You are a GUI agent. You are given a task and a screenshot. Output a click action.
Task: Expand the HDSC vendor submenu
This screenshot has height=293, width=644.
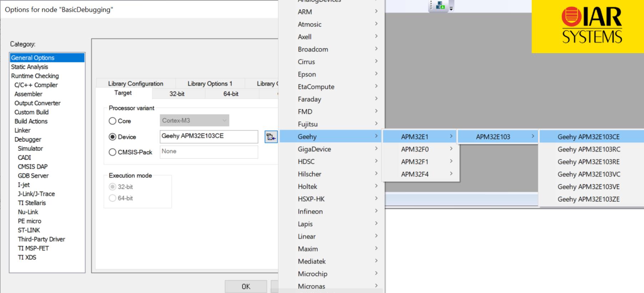click(x=331, y=161)
